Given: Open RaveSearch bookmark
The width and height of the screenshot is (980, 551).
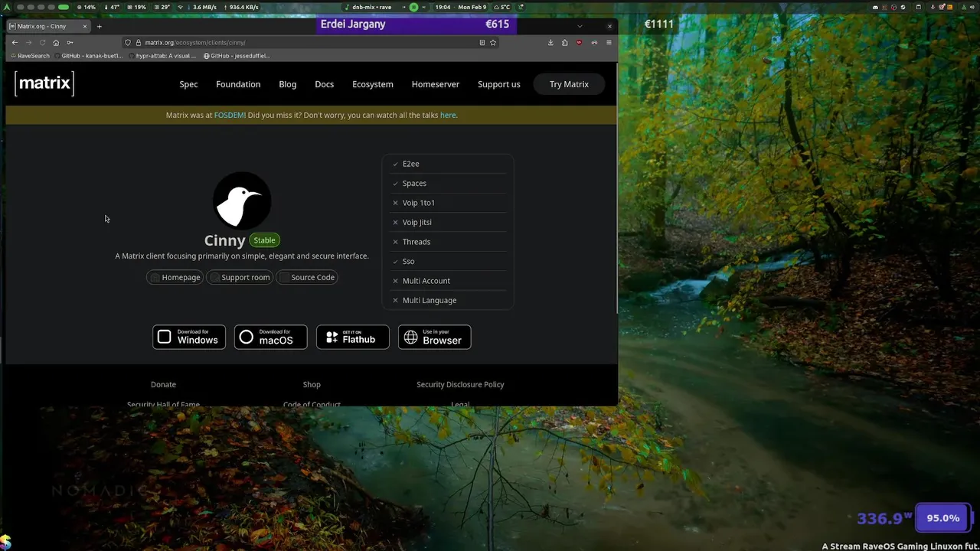Looking at the screenshot, I should pos(30,56).
